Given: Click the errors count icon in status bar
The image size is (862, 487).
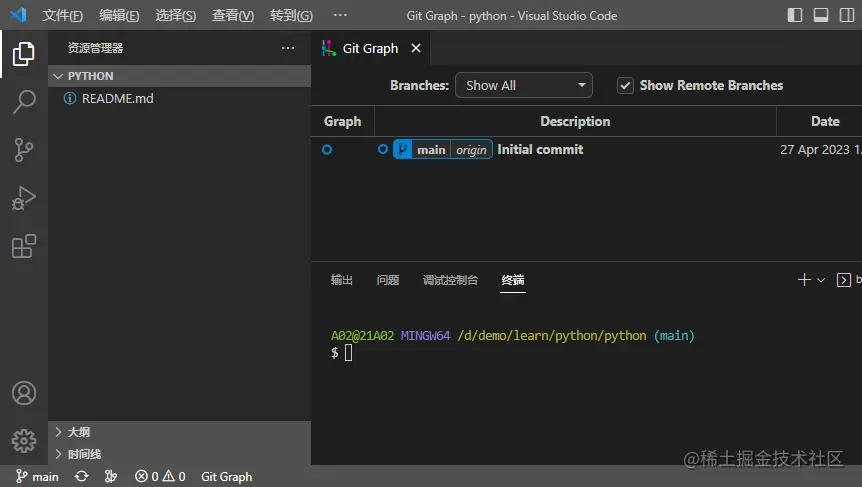Looking at the screenshot, I should tap(146, 476).
